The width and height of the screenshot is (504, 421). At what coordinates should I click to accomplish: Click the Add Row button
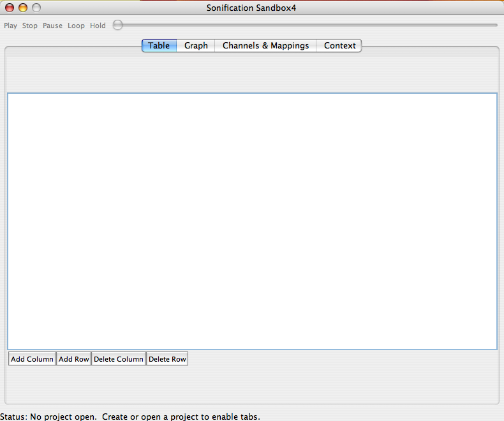73,359
